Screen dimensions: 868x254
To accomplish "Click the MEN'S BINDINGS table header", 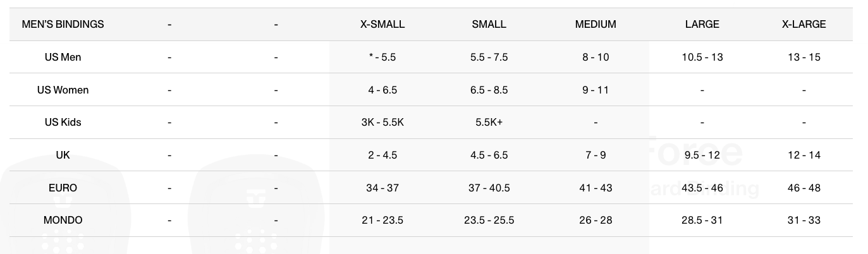I will (x=63, y=25).
